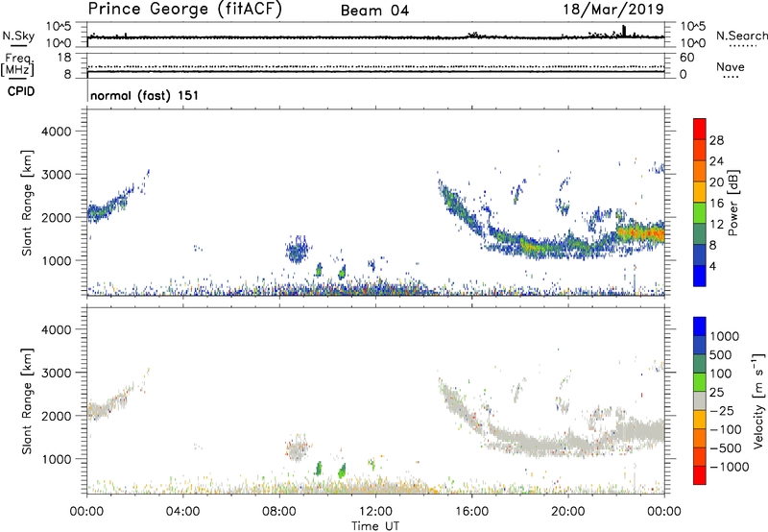Click the "Power [dB]" color bar title
The height and width of the screenshot is (532, 768).
[732, 203]
